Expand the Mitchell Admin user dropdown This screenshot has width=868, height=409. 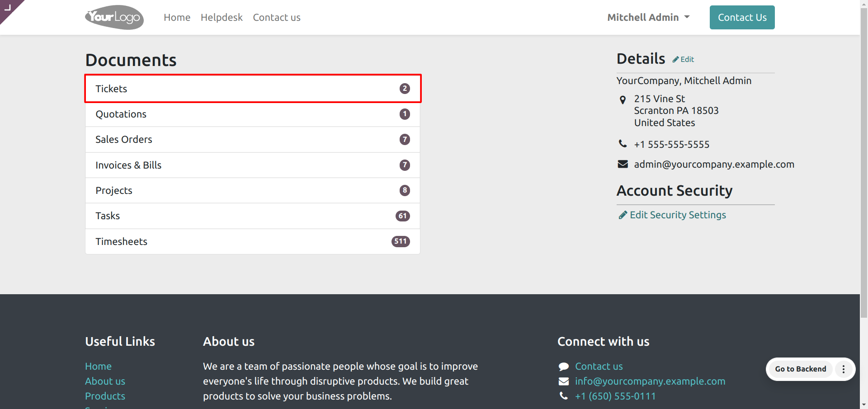pyautogui.click(x=648, y=17)
